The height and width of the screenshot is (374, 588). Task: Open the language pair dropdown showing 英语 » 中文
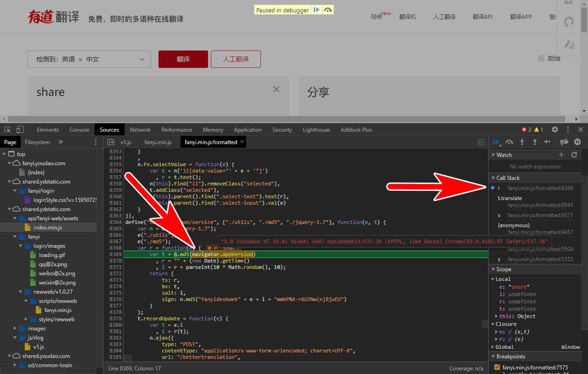89,59
